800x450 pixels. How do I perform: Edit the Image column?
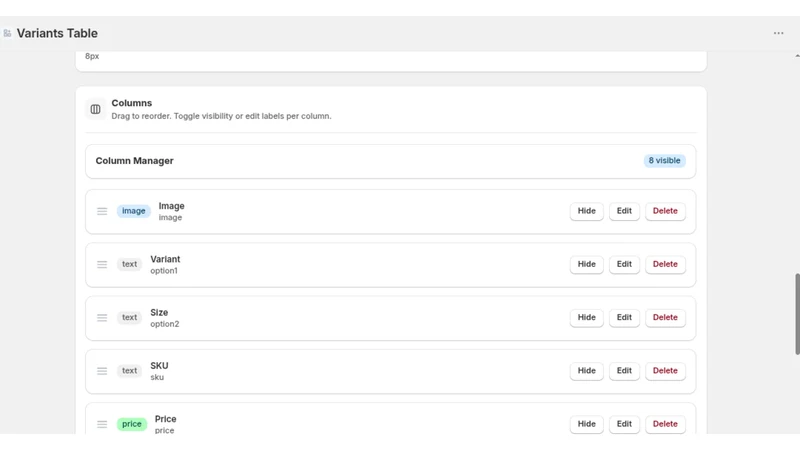point(624,211)
